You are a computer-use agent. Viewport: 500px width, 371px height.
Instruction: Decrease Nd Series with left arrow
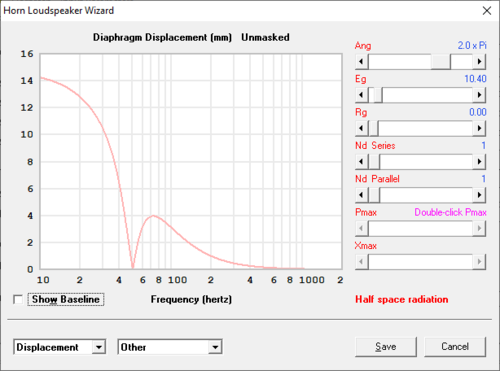tap(361, 162)
